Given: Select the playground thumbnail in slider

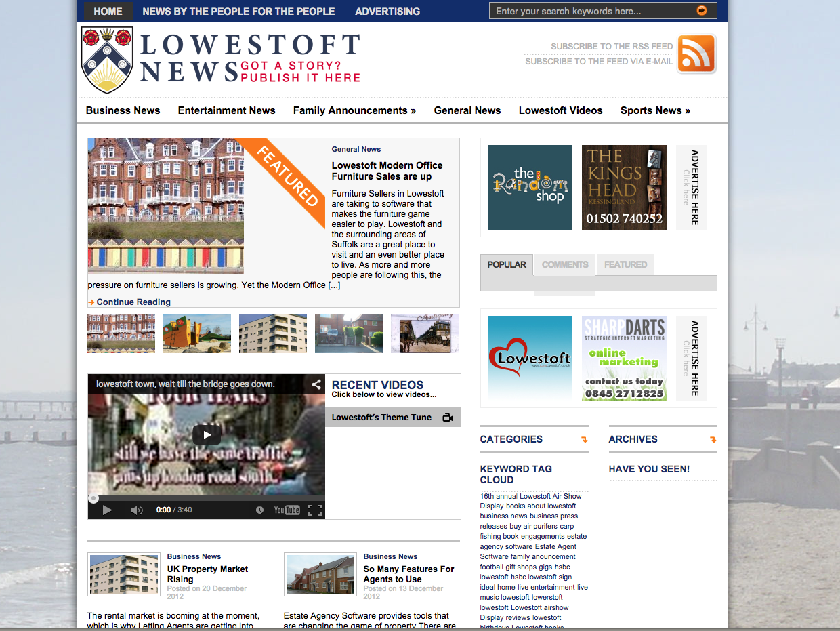Looking at the screenshot, I should click(197, 333).
